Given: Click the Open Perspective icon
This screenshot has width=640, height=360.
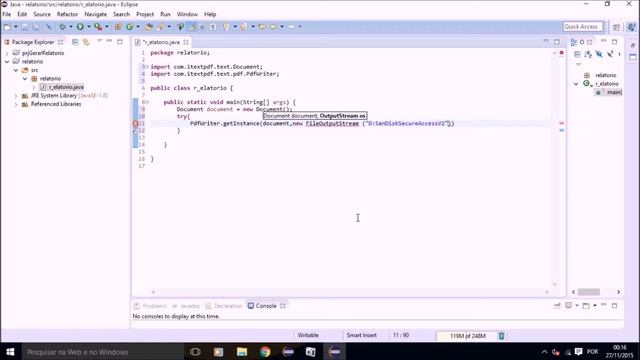Looking at the screenshot, I should pos(616,27).
